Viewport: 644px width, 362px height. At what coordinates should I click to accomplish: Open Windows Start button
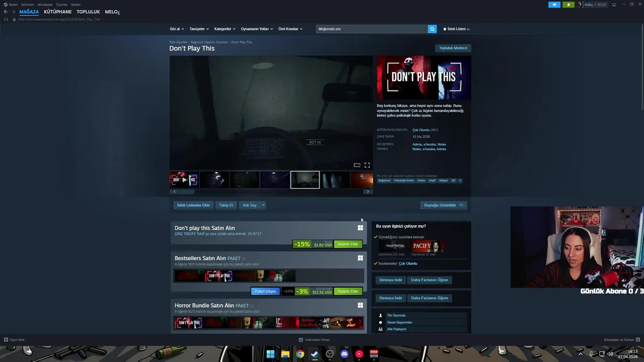point(270,354)
